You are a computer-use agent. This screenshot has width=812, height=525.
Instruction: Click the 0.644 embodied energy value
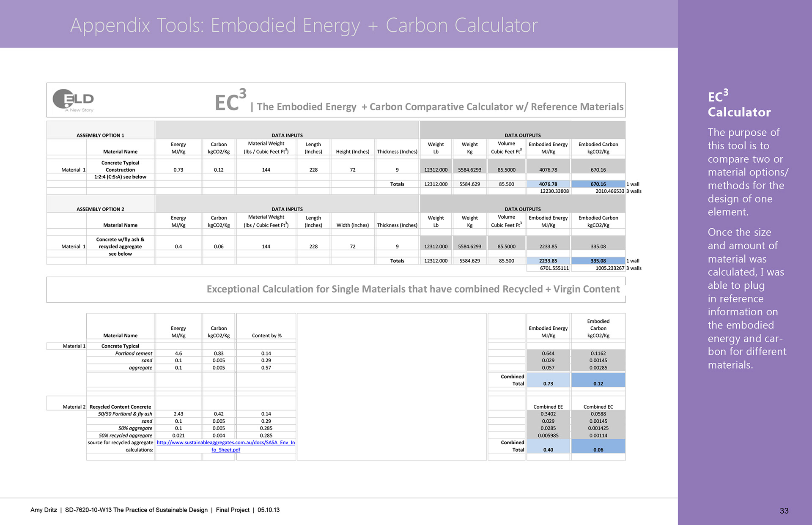[x=548, y=353]
